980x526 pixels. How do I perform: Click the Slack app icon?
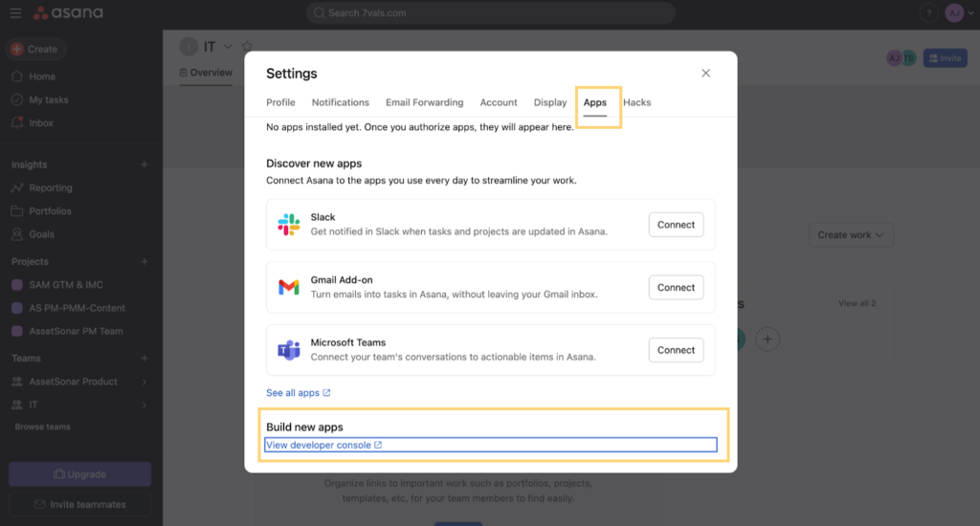(x=289, y=225)
